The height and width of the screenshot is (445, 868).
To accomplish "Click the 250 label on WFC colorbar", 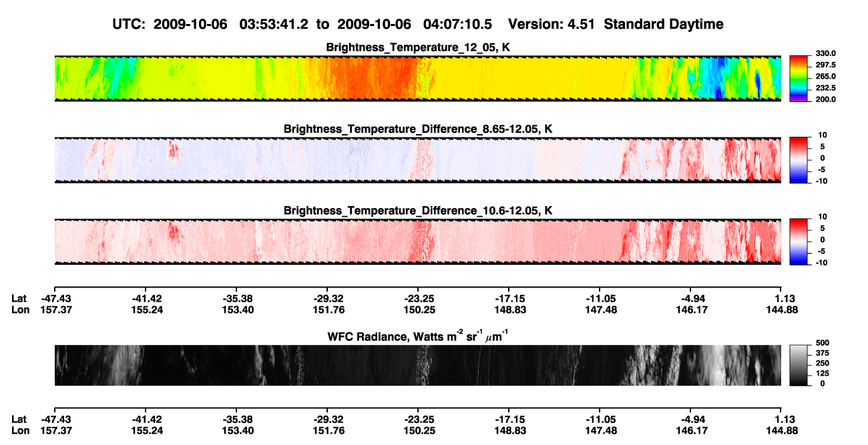I will click(x=822, y=363).
